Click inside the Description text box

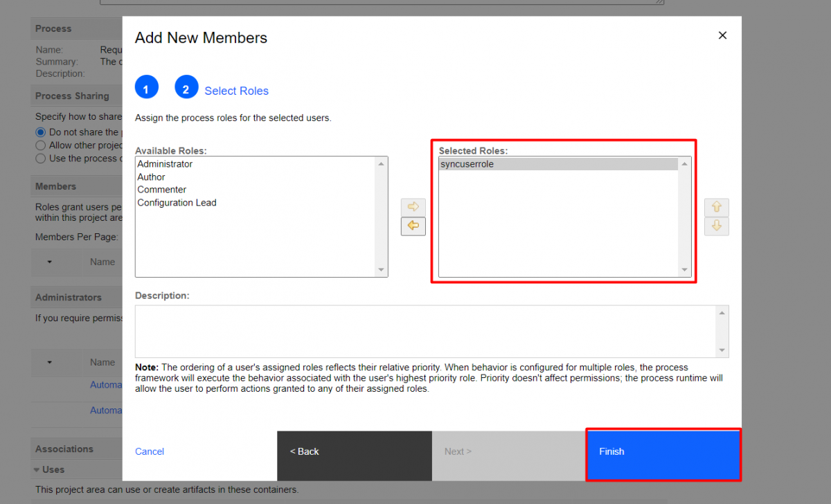coord(425,331)
